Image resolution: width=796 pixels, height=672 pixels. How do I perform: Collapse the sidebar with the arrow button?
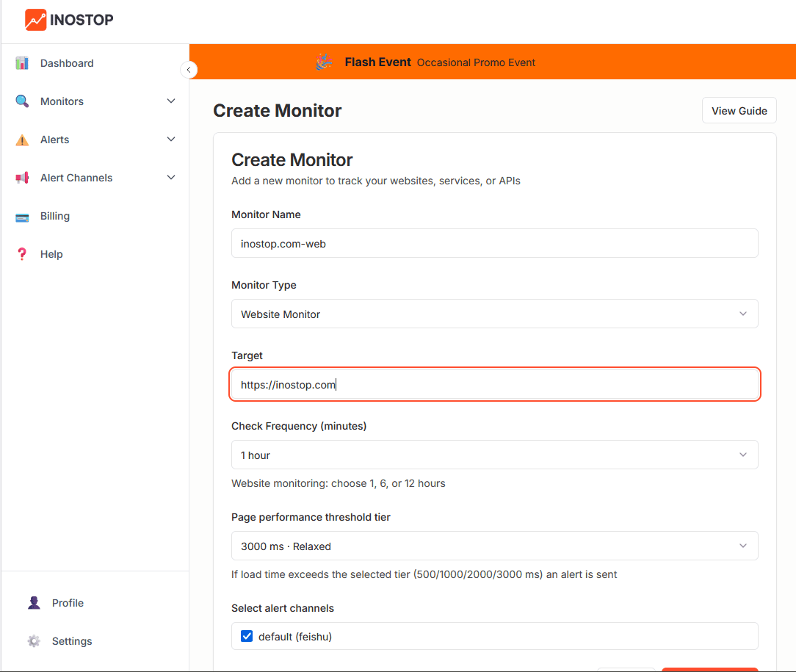189,70
